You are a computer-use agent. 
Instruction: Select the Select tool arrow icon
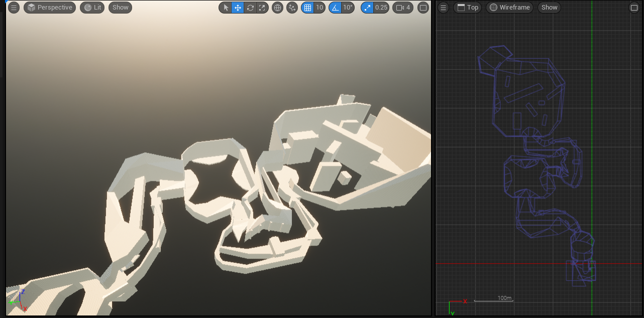pyautogui.click(x=225, y=7)
